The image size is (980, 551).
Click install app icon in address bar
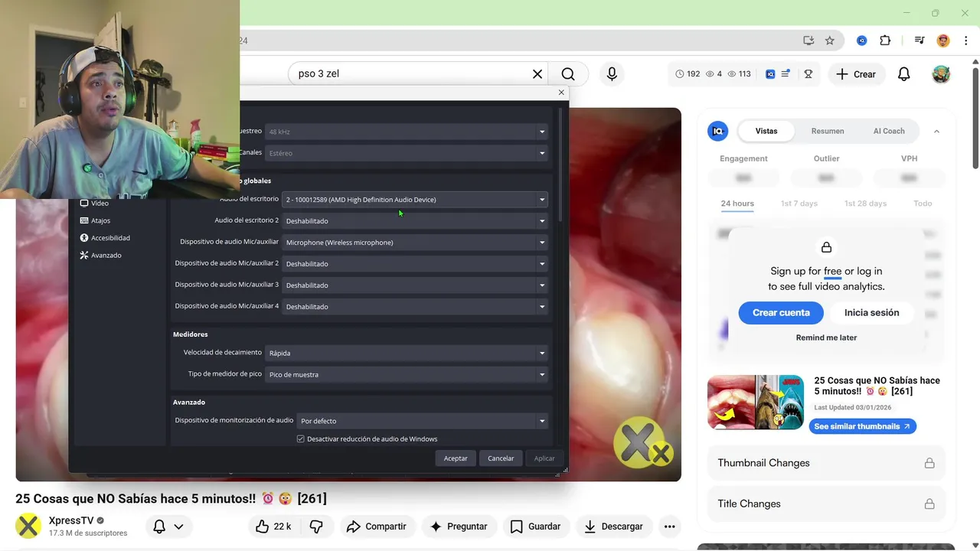pyautogui.click(x=808, y=41)
